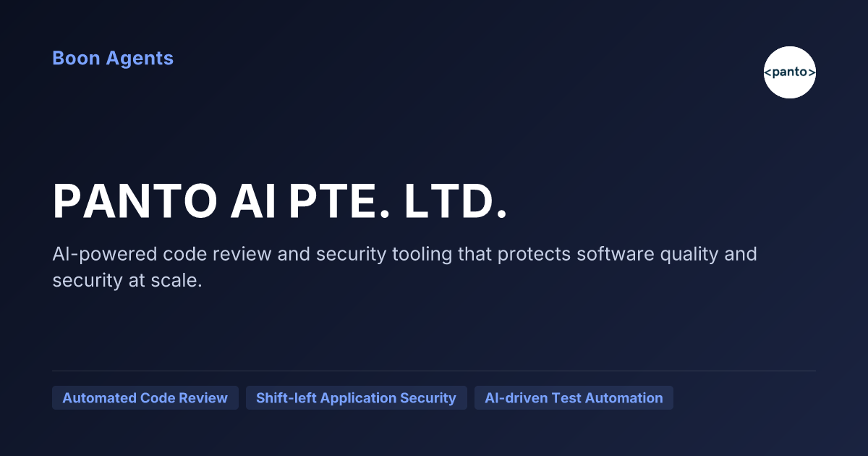Click the AI-powered code review description text

point(404,267)
